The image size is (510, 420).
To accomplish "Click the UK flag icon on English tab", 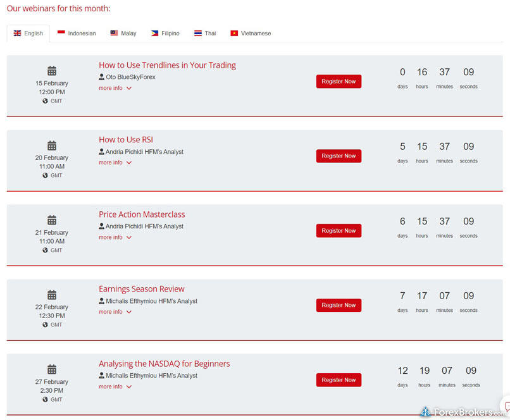I will click(x=17, y=33).
